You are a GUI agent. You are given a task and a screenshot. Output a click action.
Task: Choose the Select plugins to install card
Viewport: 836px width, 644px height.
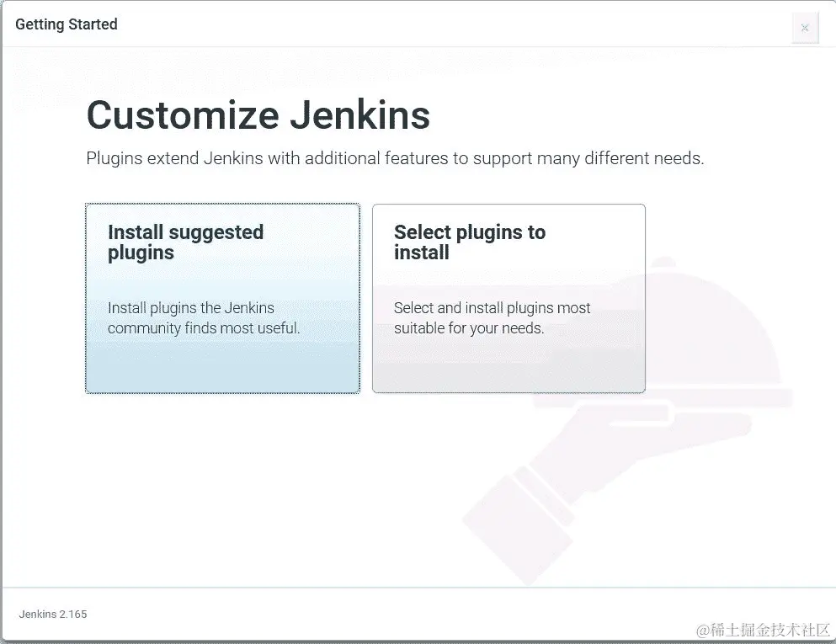click(x=509, y=298)
